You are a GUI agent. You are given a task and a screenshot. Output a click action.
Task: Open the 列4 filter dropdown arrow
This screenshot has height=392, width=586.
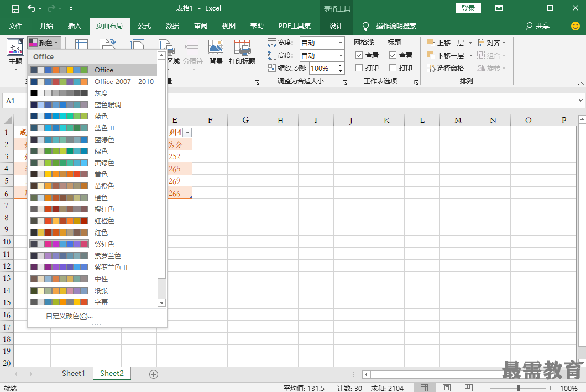187,132
